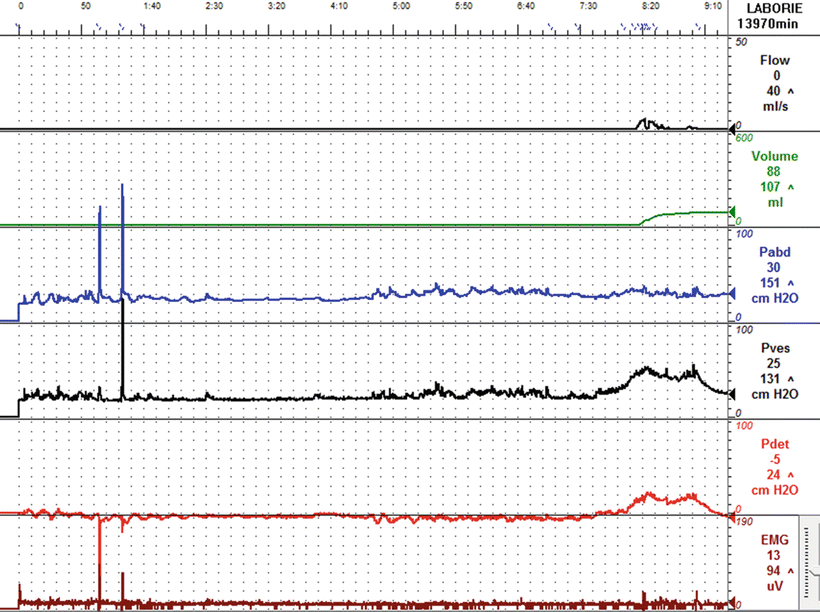Click the LABORIE title text
The height and width of the screenshot is (612, 820).
[774, 9]
